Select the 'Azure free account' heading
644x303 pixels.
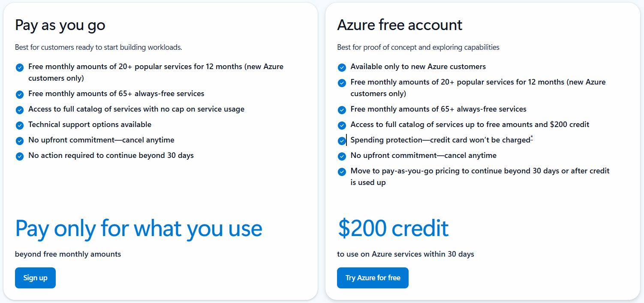pyautogui.click(x=400, y=25)
